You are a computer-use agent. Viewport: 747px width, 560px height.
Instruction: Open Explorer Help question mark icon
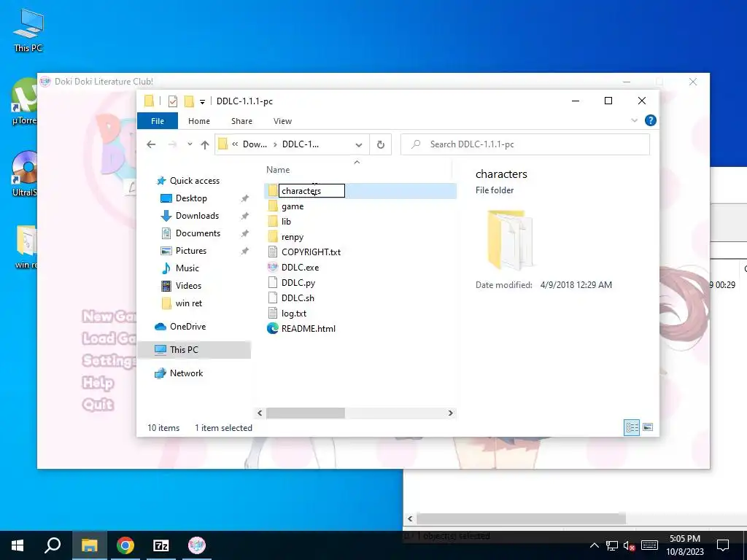coord(650,120)
